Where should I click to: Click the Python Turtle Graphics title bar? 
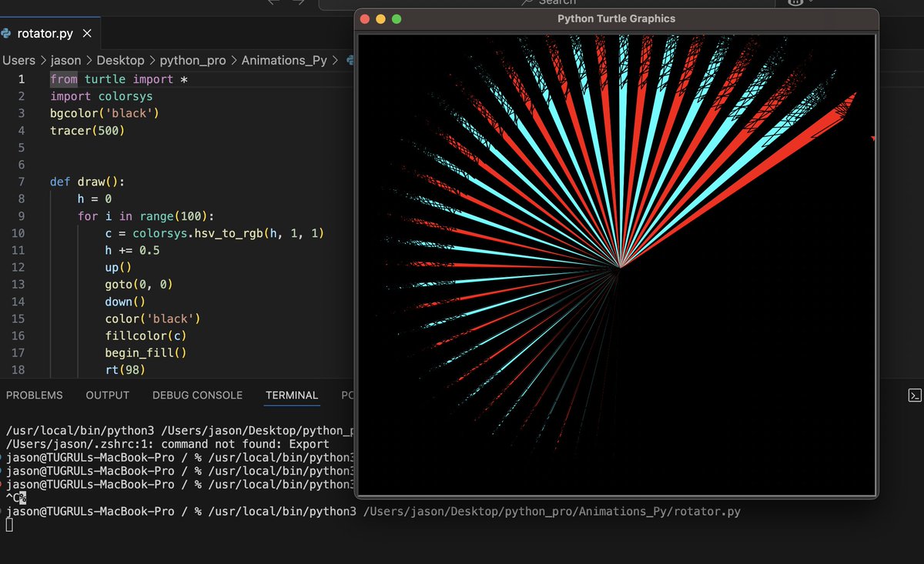coord(616,19)
